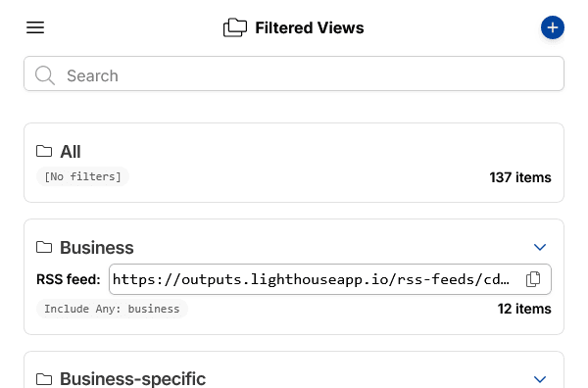
Task: Open the Business-specific view title
Action: pos(132,379)
